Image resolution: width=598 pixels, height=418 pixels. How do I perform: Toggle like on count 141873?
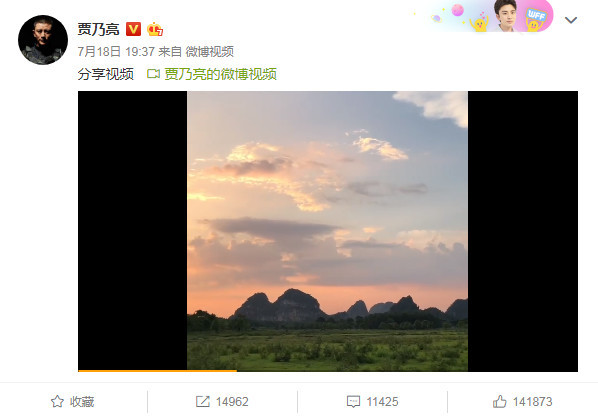coord(532,402)
